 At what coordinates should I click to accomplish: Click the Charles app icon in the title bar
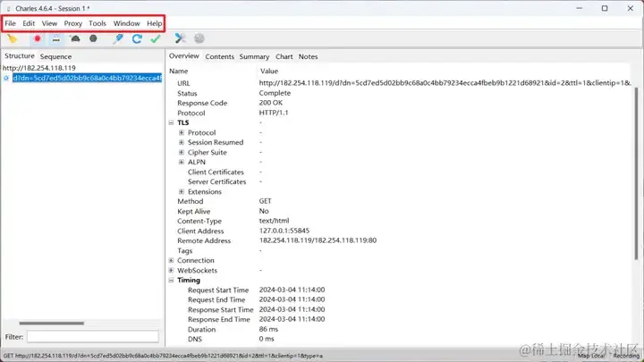[x=8, y=8]
